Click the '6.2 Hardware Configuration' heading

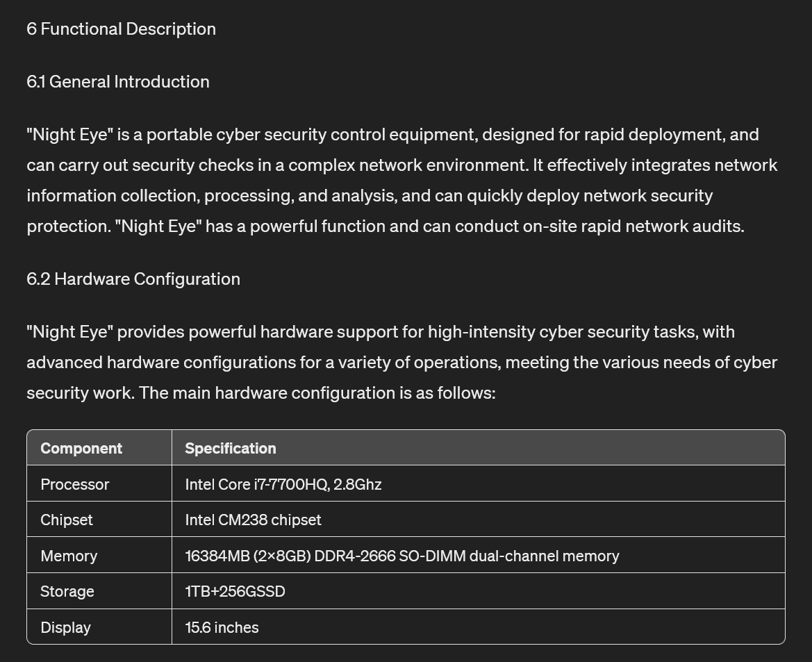(x=133, y=279)
